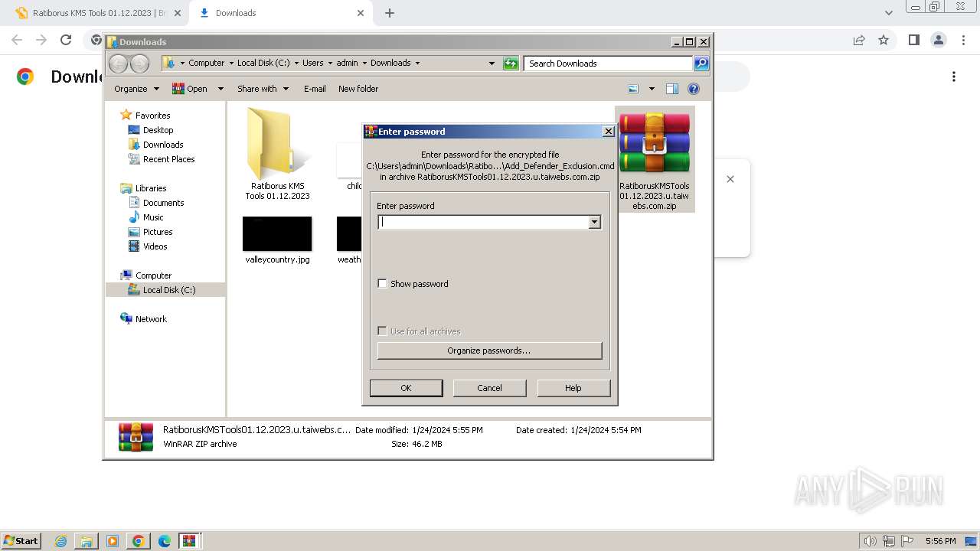Reload the Chrome page
Screen dimensions: 980x551
pyautogui.click(x=66, y=40)
